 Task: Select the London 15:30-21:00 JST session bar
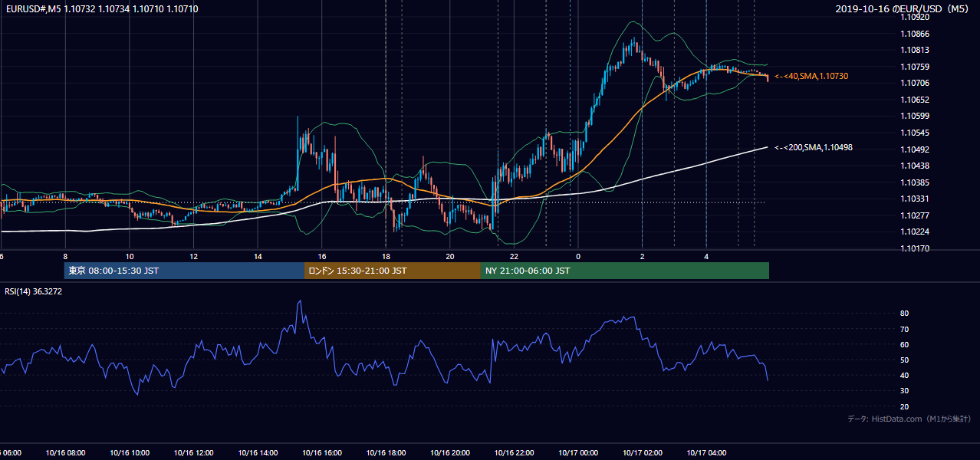(393, 271)
